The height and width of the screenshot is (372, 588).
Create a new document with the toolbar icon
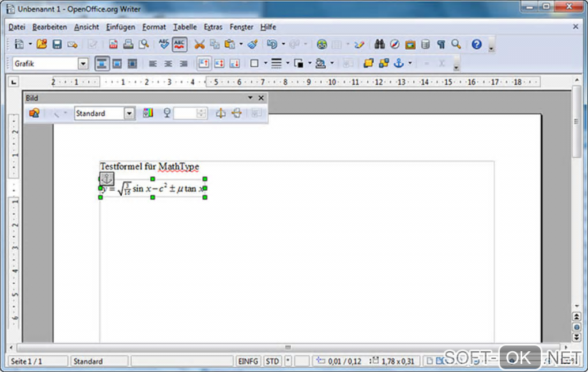click(x=19, y=44)
